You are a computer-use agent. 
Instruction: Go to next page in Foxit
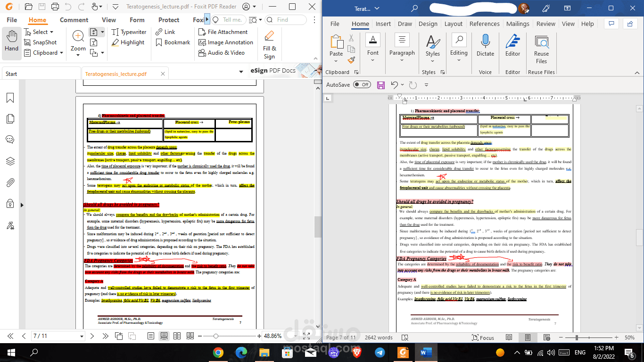click(92, 336)
